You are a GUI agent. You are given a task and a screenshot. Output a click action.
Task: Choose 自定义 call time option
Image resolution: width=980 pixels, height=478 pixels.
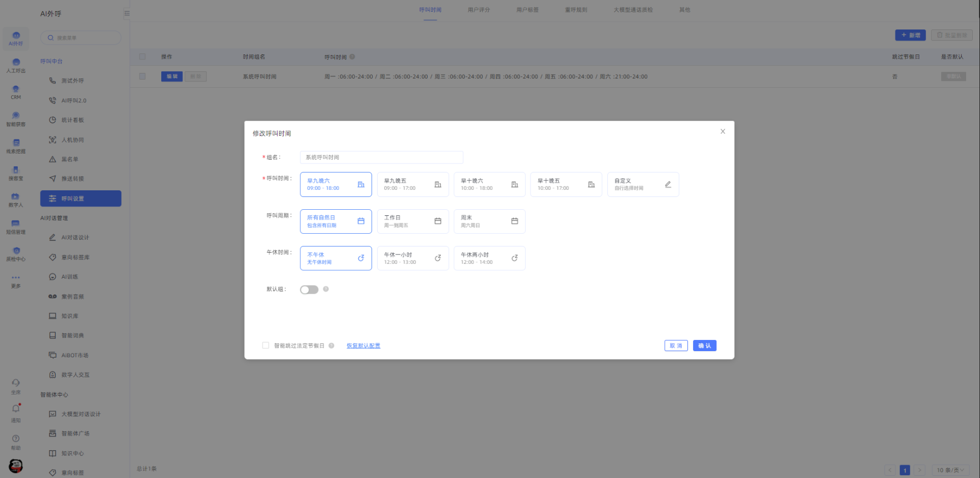point(642,184)
